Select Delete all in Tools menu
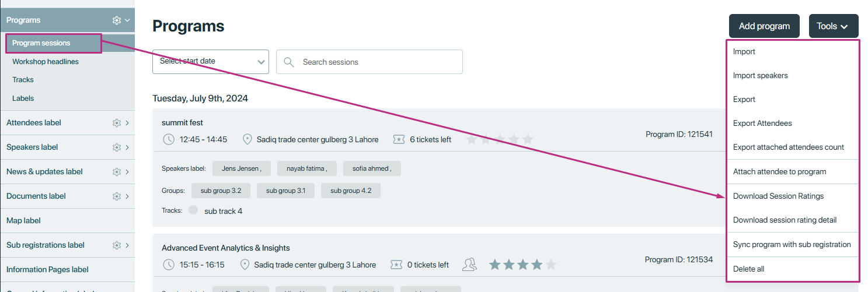 (748, 269)
